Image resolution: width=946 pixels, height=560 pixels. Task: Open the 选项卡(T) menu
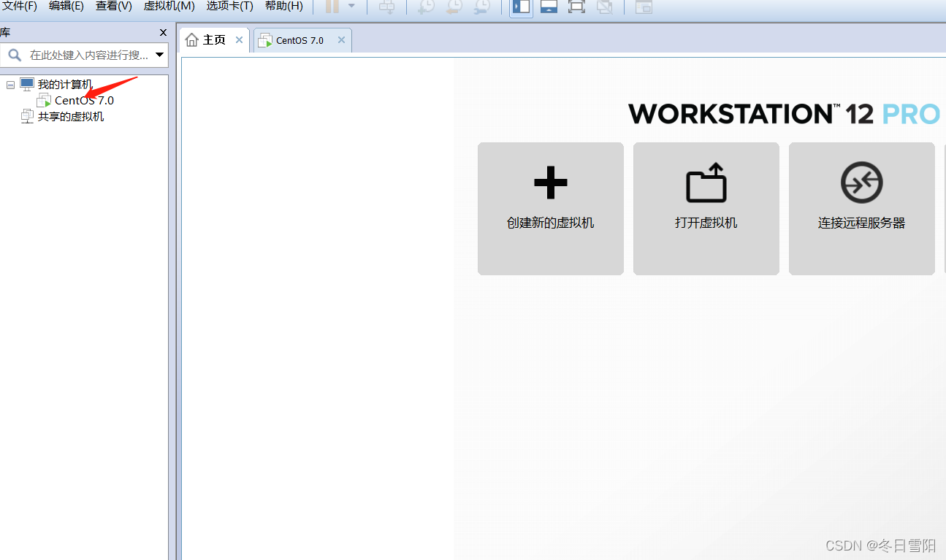click(x=230, y=7)
